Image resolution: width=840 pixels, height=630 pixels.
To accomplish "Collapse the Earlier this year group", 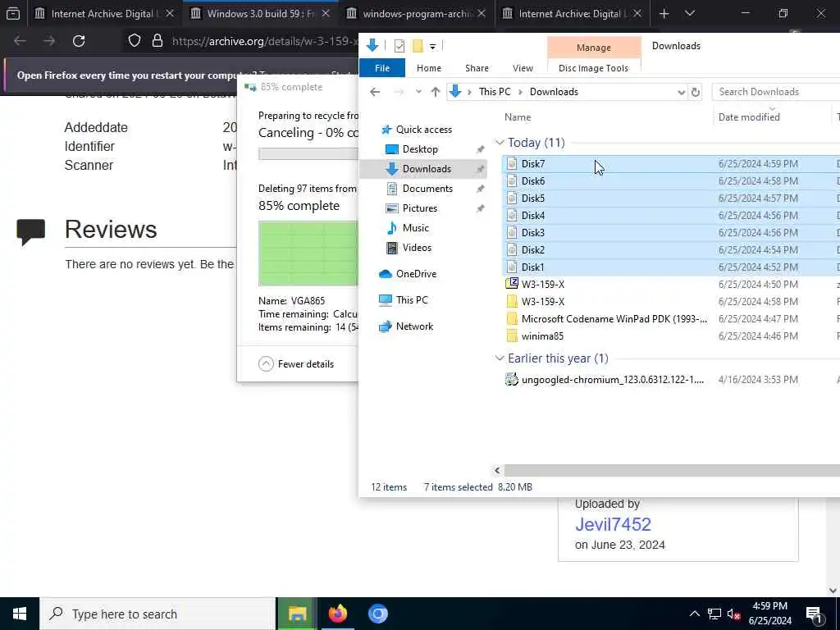I will tap(500, 358).
